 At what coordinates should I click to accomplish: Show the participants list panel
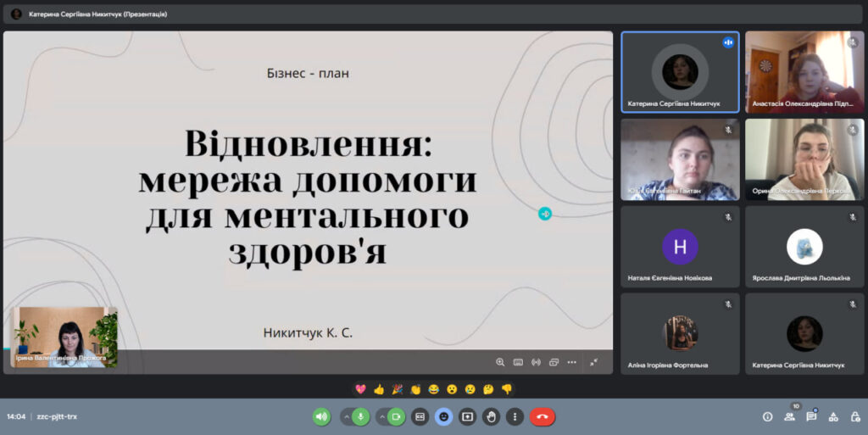pyautogui.click(x=790, y=416)
